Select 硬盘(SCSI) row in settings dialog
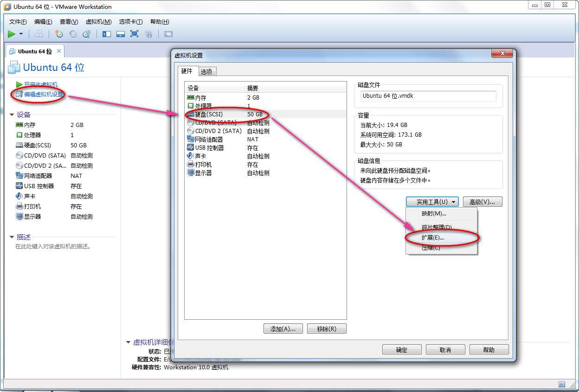This screenshot has width=579, height=392. coord(265,114)
